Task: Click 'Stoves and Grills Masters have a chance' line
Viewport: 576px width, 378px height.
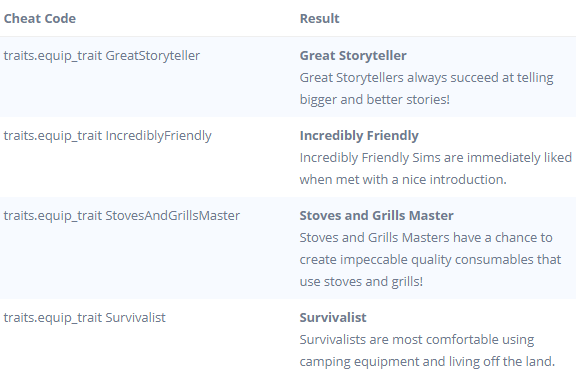Action: point(426,238)
